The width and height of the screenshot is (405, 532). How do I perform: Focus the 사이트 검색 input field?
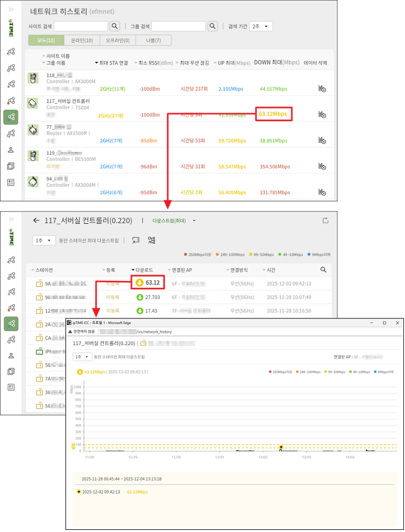coord(81,26)
